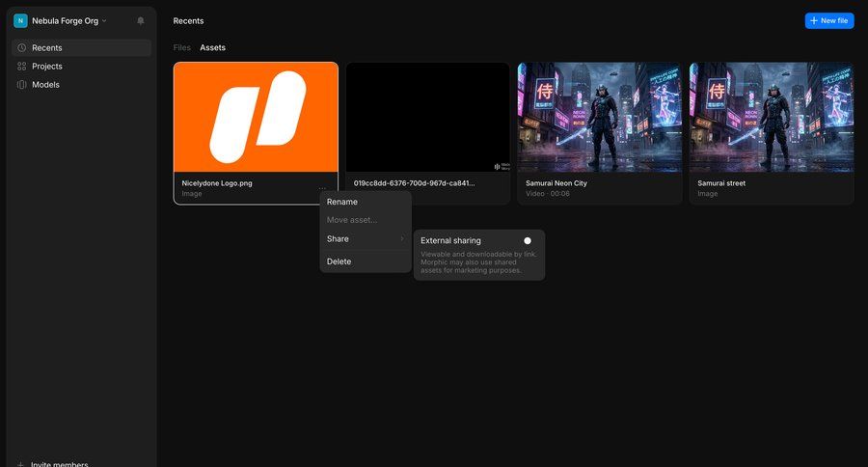Viewport: 868px width, 467px height.
Task: Expand the Nebula Forge Org workspace dropdown
Action: click(104, 20)
